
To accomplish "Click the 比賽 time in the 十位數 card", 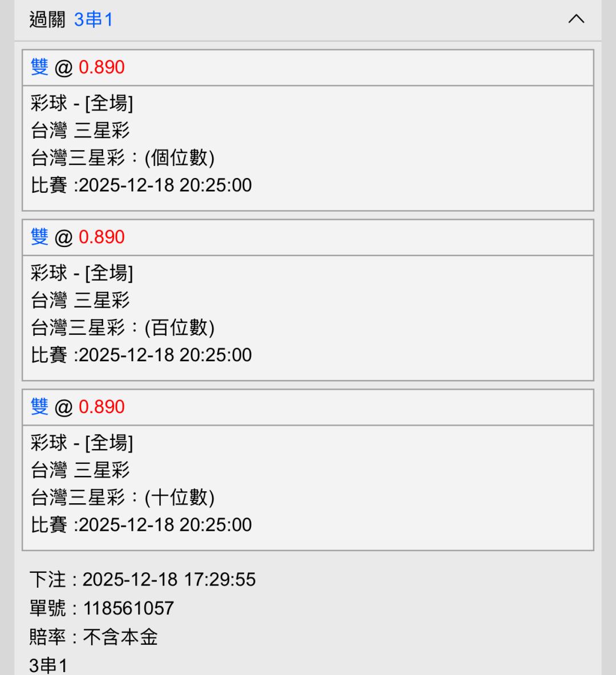I will (x=165, y=525).
